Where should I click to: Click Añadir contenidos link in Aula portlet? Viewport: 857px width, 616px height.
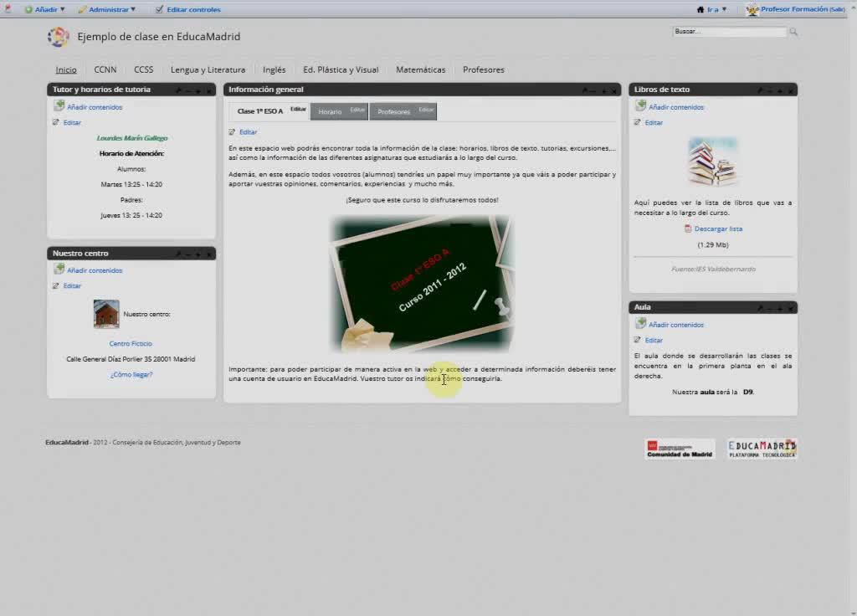[x=676, y=325]
